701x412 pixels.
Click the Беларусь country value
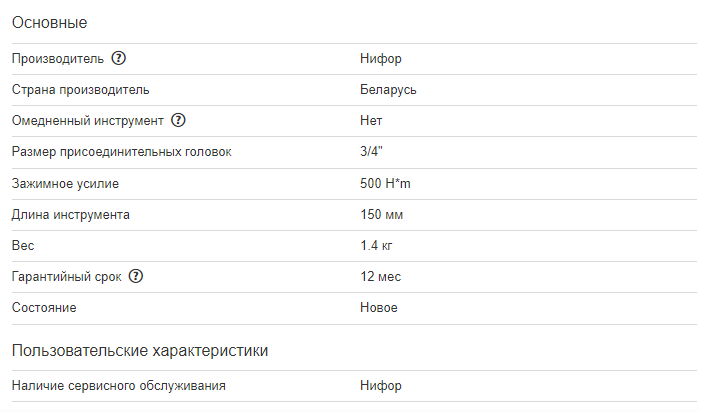[388, 90]
